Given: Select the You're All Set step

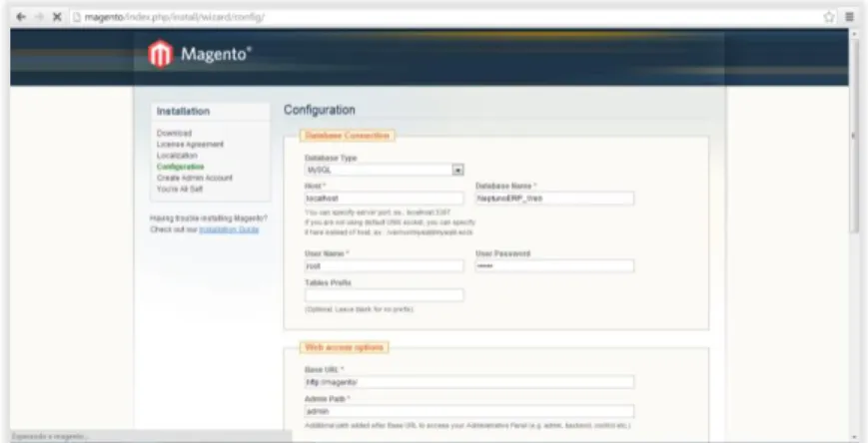Looking at the screenshot, I should [x=180, y=189].
